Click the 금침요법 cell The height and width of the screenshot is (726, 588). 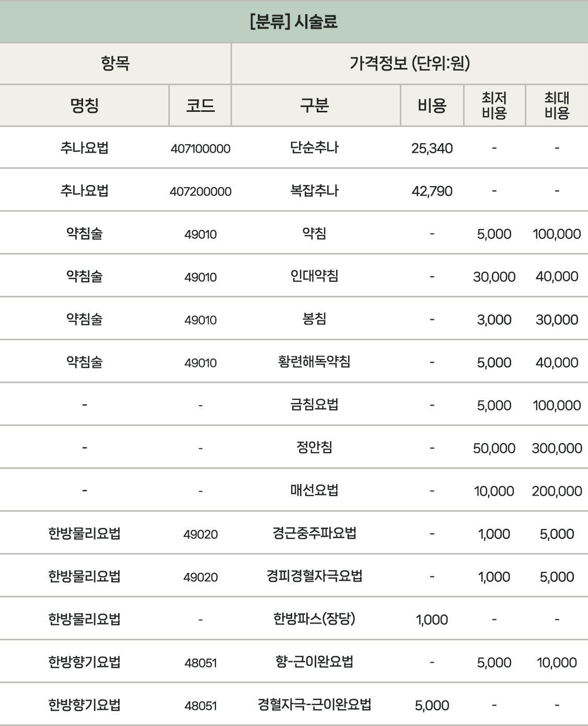[x=315, y=405]
